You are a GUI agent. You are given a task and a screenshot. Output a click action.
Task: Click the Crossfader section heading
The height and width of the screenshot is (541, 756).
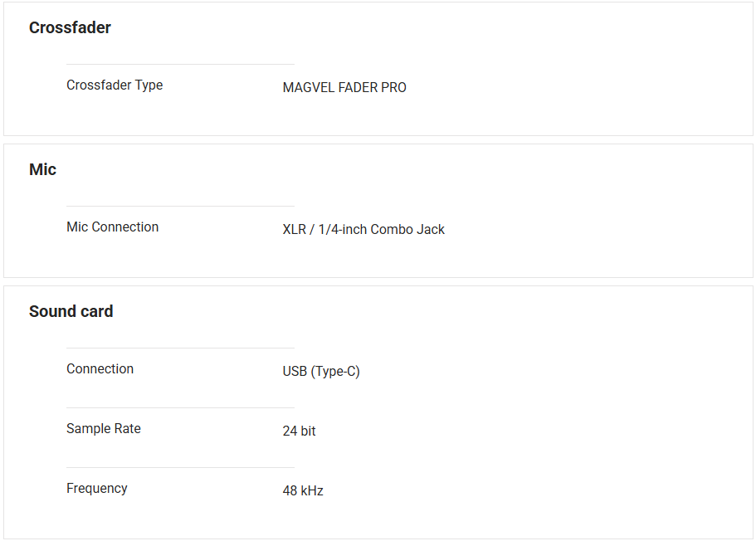click(70, 27)
